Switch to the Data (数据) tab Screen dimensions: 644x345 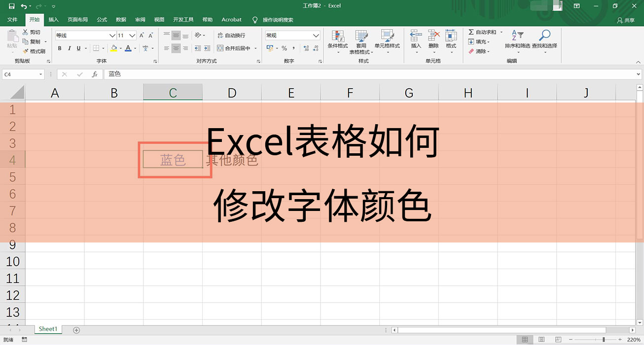coord(121,20)
